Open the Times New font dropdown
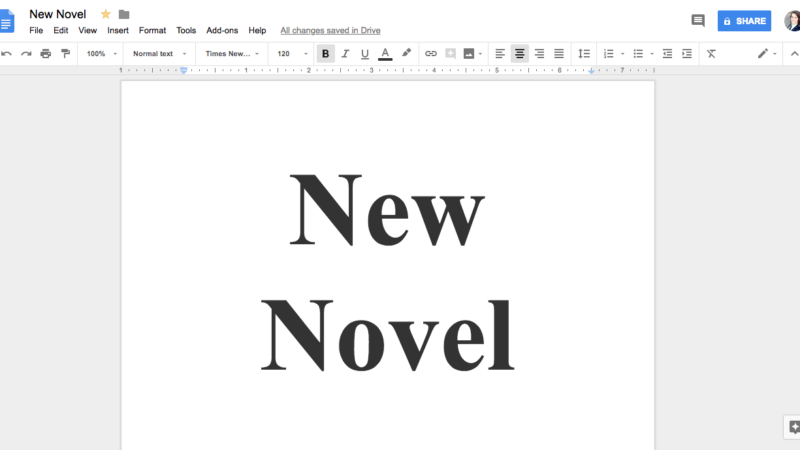 tap(232, 54)
